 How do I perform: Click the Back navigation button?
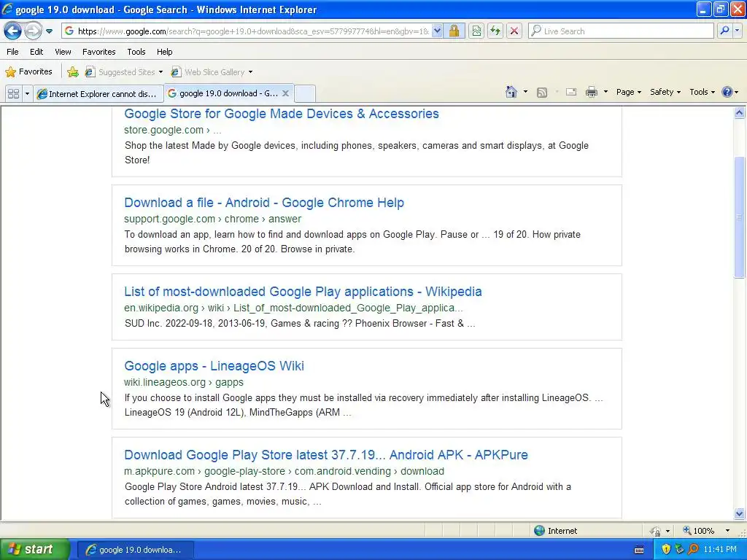[13, 31]
